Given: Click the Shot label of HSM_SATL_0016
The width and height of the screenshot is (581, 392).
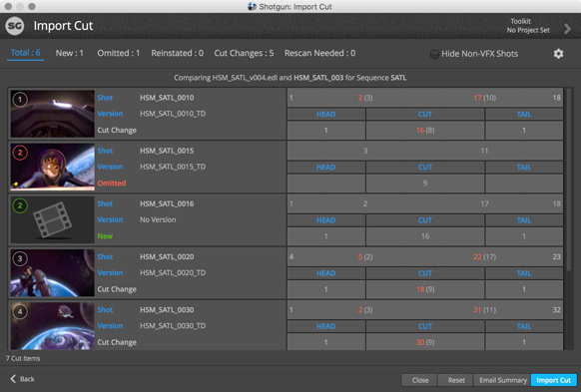Looking at the screenshot, I should 105,203.
